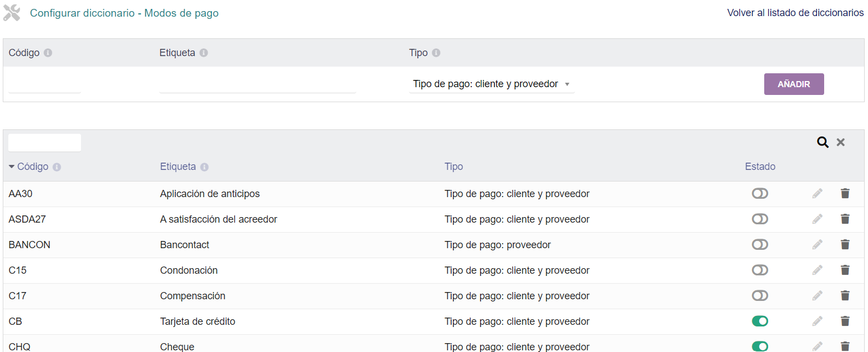Click the search magnifier icon in the filter row
Screen dimensions: 868x352
822,143
